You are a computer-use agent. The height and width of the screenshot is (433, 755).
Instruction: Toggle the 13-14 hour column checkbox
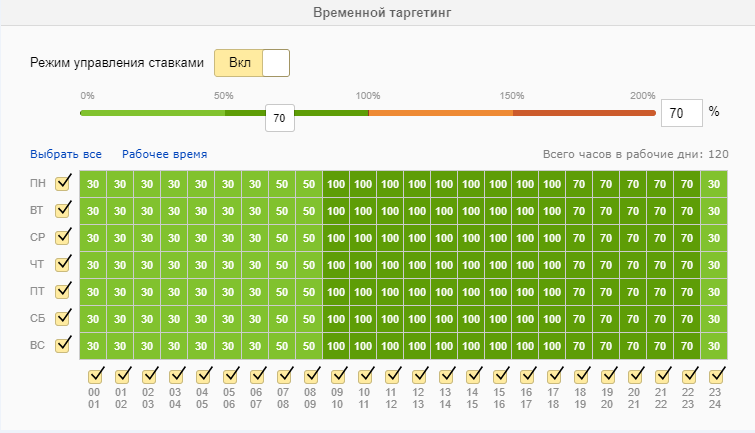446,375
